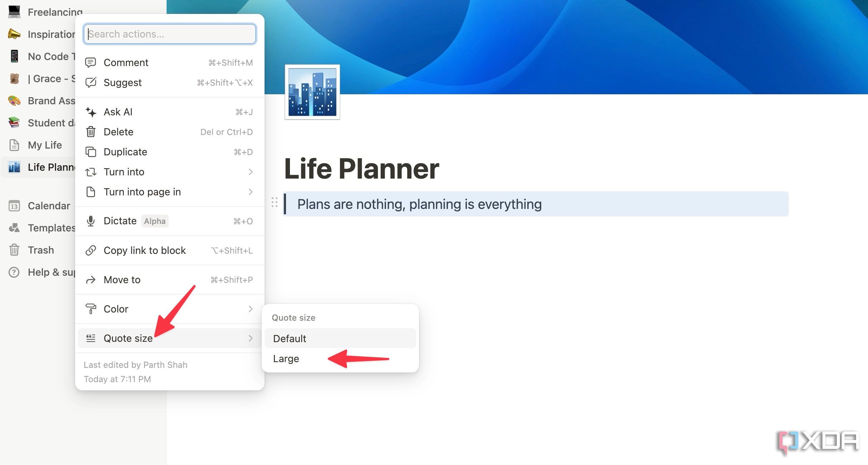Select Default quote size option
Viewport: 868px width, 465px height.
pyautogui.click(x=290, y=338)
